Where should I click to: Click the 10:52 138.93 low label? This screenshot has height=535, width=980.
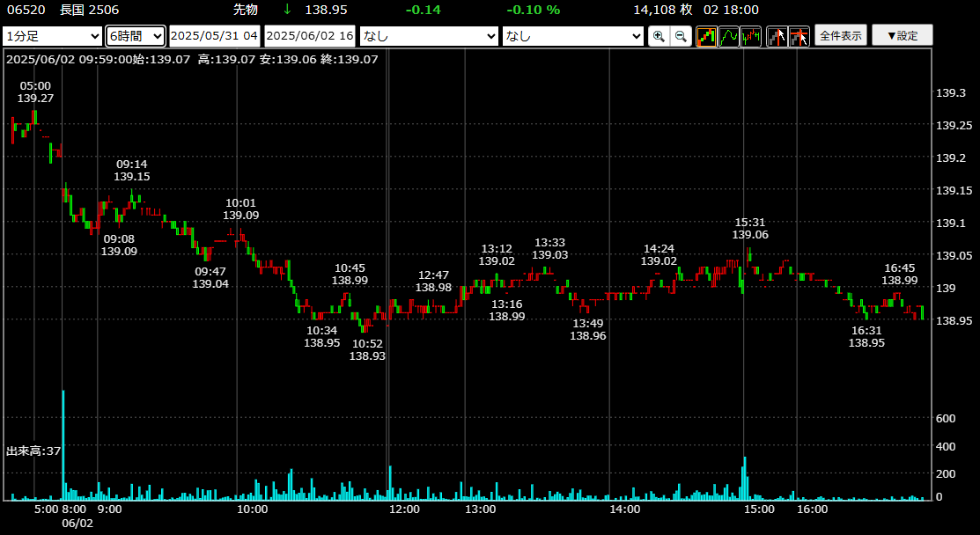[367, 350]
